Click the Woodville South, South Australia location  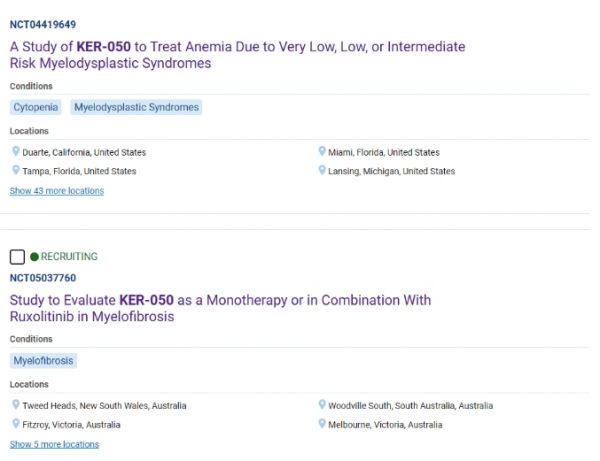(411, 406)
